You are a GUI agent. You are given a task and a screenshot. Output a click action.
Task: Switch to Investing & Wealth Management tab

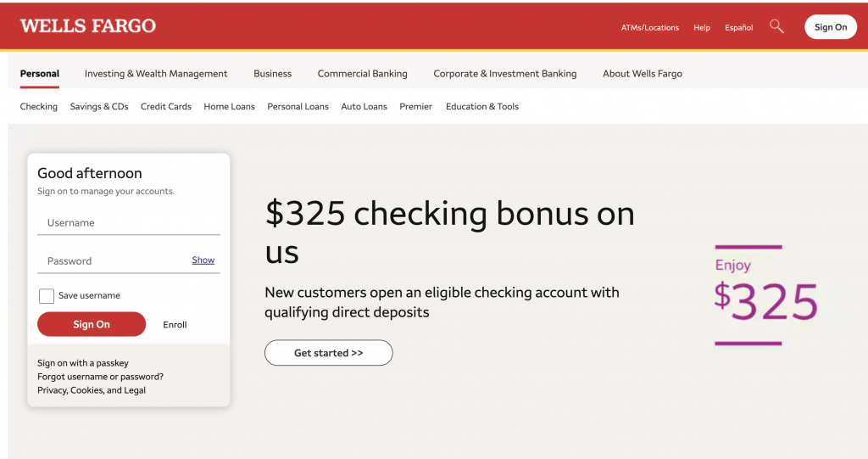click(156, 74)
